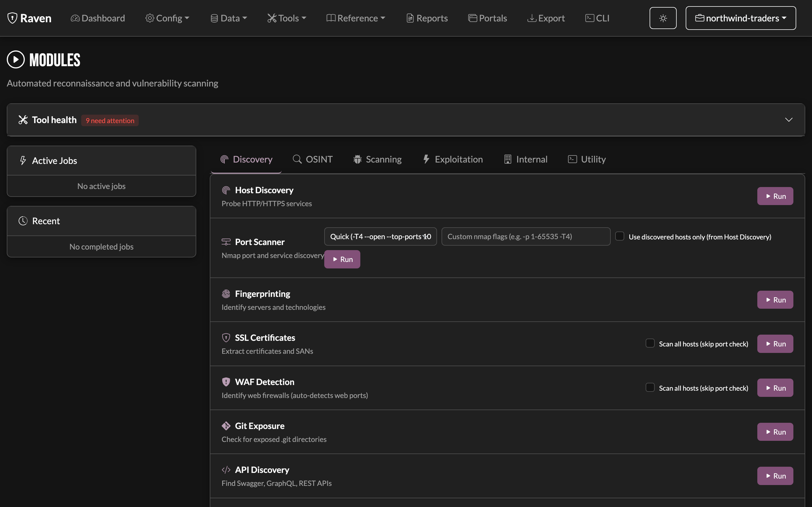
Task: Open the Reports page link
Action: pos(427,18)
